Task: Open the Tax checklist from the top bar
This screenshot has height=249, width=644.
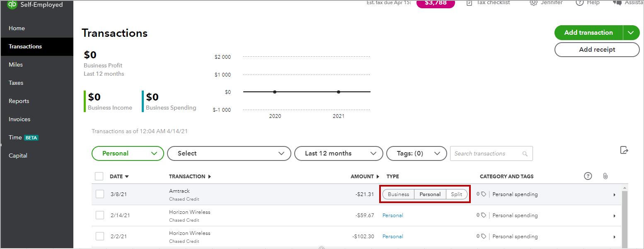Action: click(x=493, y=3)
